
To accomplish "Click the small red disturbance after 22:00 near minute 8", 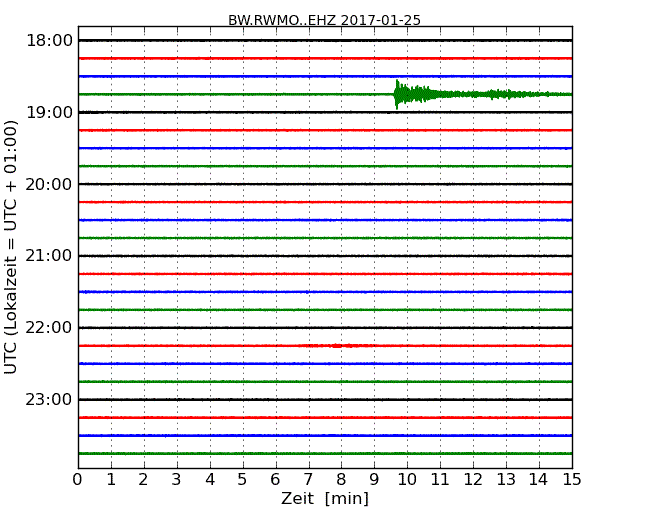I will 342,345.
